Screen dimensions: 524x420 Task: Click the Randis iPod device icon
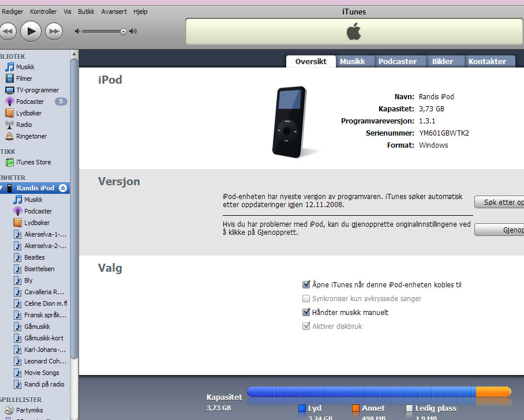[10, 188]
